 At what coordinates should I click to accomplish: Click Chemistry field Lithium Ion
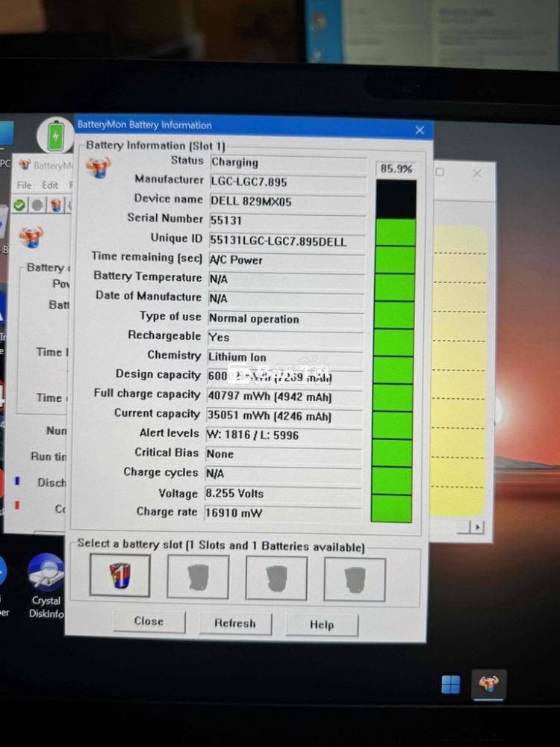[285, 357]
